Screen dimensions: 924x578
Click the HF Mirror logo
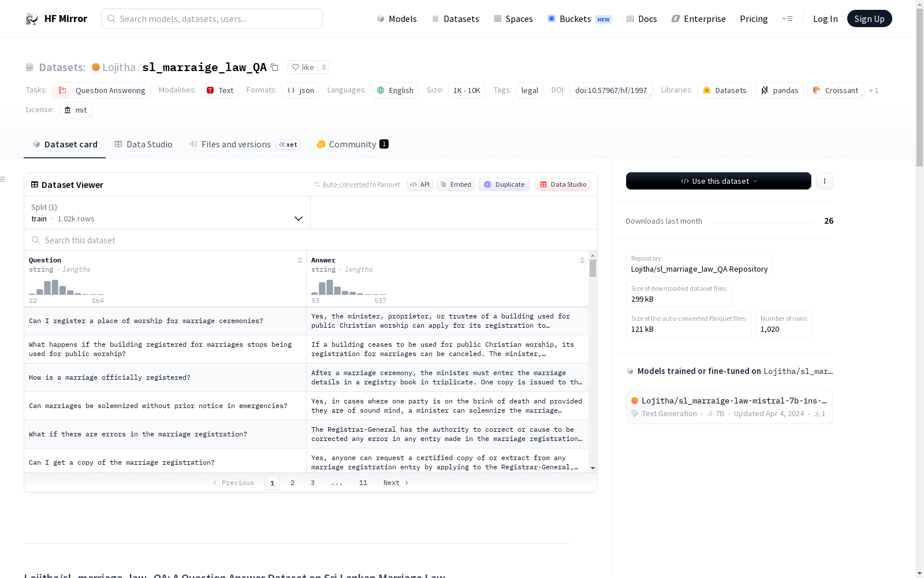click(x=56, y=18)
